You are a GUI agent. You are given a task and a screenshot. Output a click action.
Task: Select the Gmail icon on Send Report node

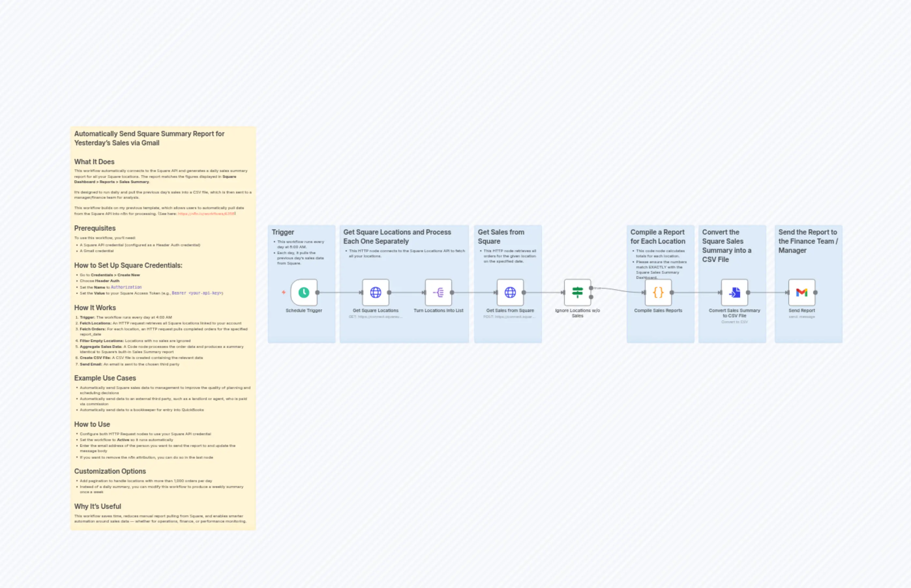[801, 292]
